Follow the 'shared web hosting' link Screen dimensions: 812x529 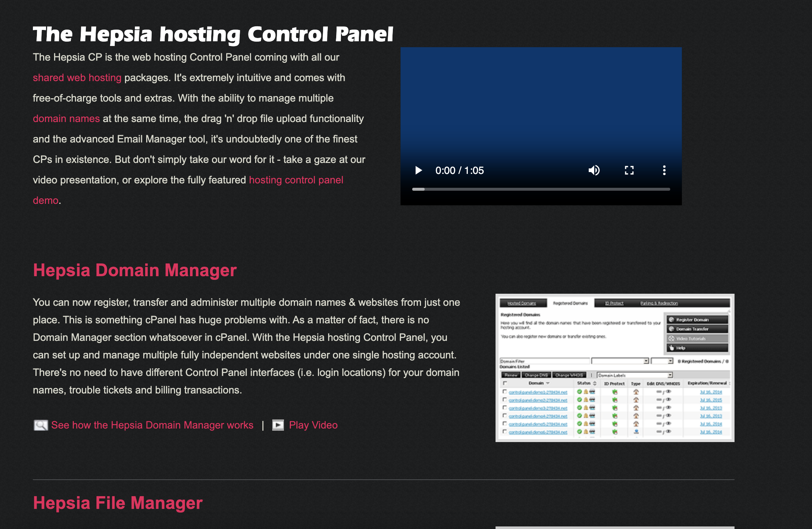pyautogui.click(x=77, y=77)
